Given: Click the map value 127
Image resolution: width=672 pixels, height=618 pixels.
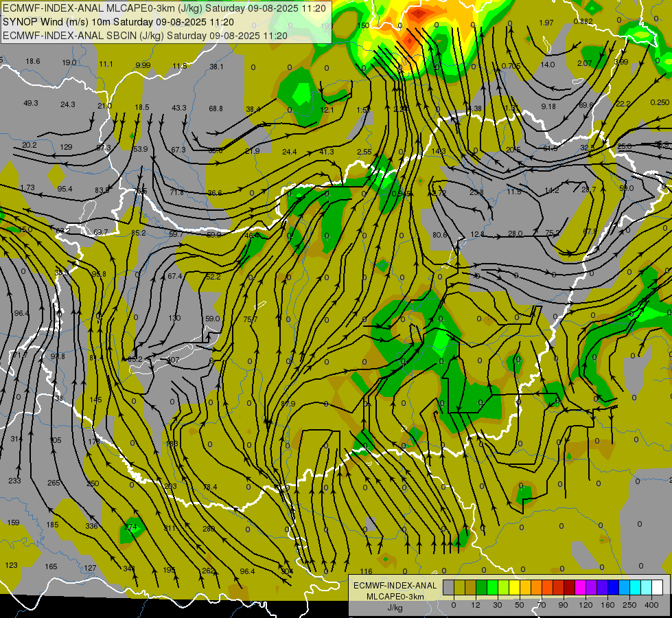Looking at the screenshot, I should point(90,568).
